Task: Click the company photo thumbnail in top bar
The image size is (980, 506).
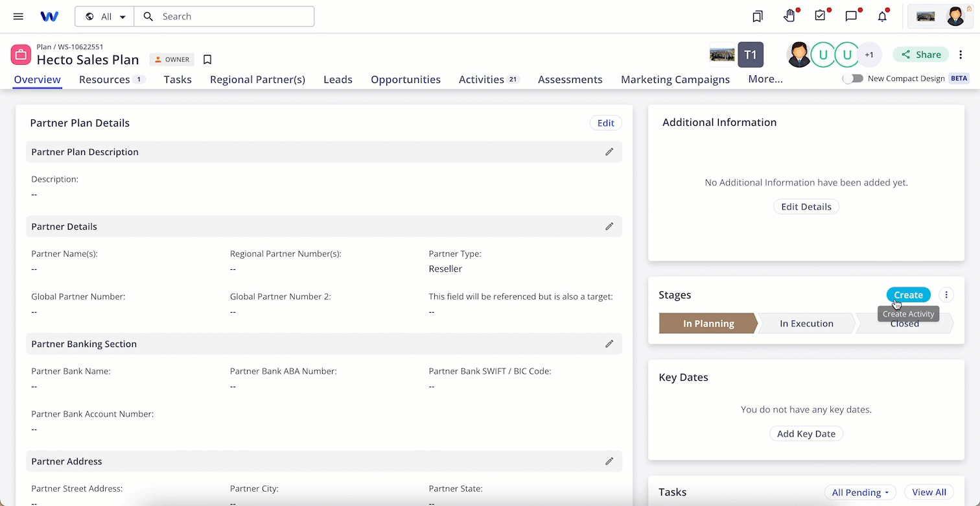Action: (x=926, y=16)
